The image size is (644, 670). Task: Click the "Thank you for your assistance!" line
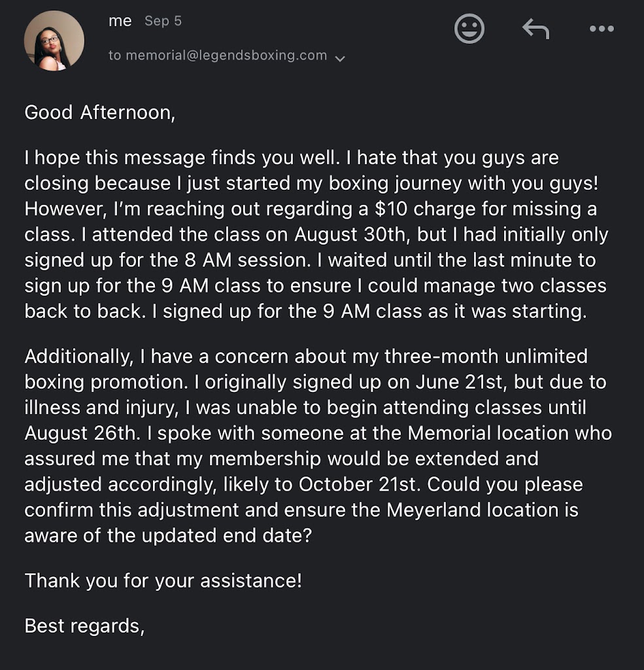pyautogui.click(x=163, y=580)
